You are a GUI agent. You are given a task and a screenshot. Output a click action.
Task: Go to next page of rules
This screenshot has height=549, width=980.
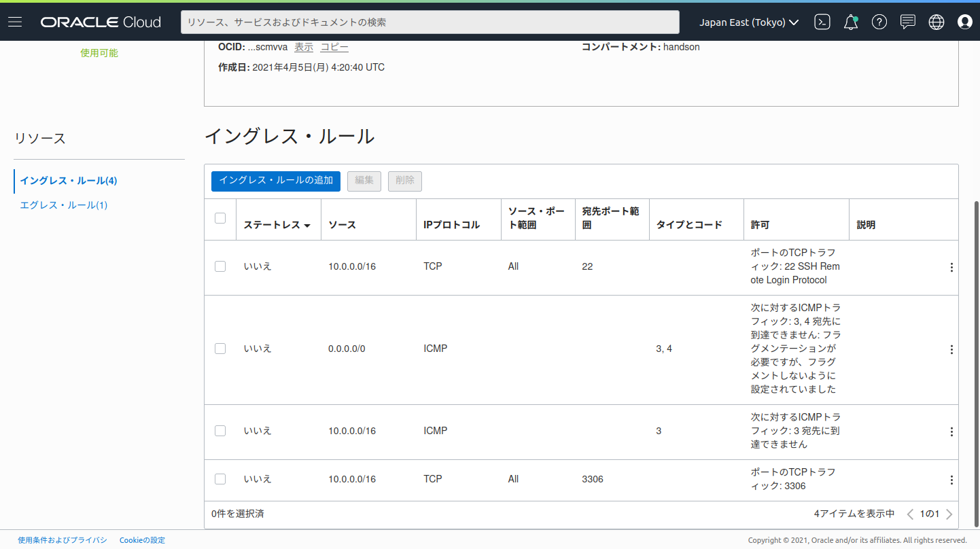[x=949, y=514]
